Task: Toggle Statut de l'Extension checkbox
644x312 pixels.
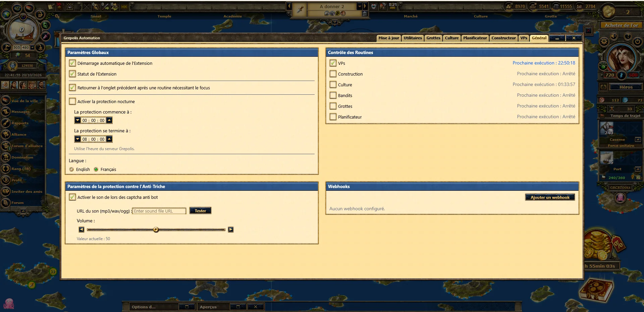Action: point(72,74)
